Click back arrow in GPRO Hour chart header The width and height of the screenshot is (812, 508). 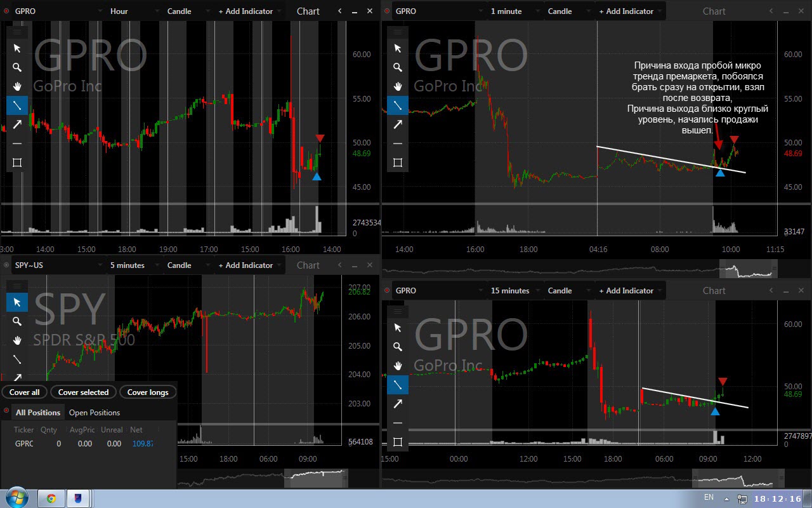click(340, 11)
